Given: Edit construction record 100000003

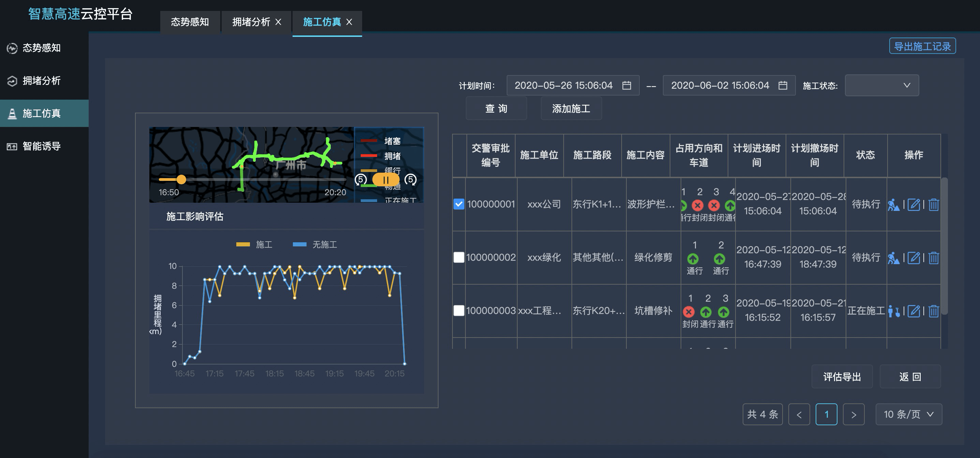Looking at the screenshot, I should point(914,312).
